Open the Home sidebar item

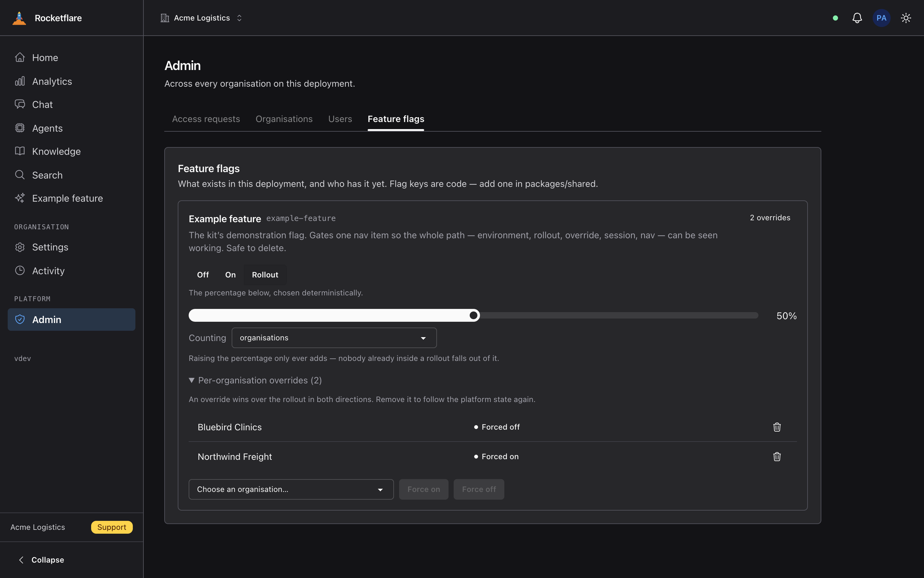pyautogui.click(x=72, y=58)
